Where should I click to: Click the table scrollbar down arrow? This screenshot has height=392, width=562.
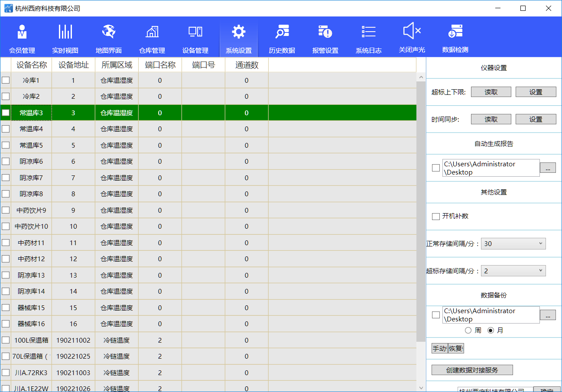(x=421, y=388)
